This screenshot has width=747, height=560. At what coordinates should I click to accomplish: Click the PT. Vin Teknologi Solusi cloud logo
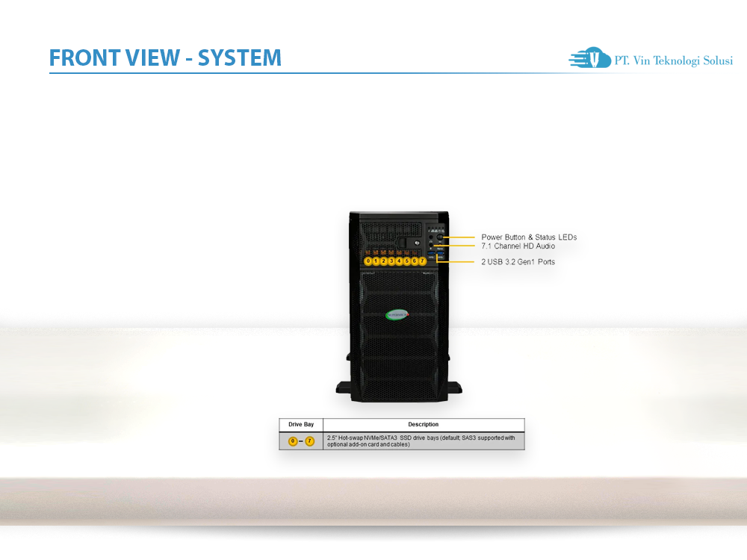coord(590,57)
